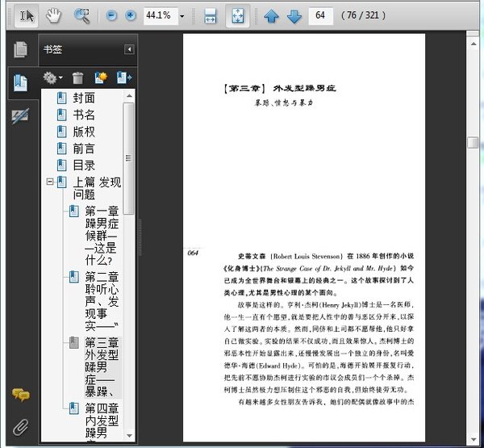Click the document vertical scrollbar thumb

472,142
